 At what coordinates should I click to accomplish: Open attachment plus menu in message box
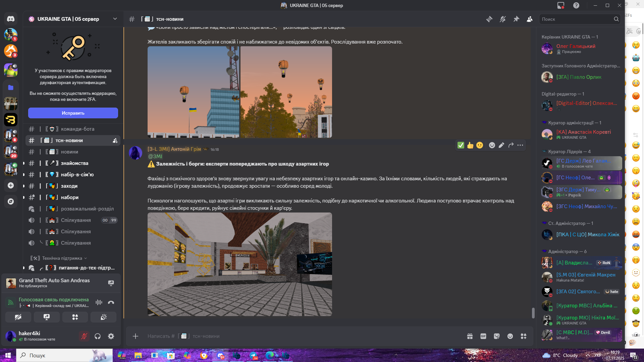pyautogui.click(x=136, y=336)
